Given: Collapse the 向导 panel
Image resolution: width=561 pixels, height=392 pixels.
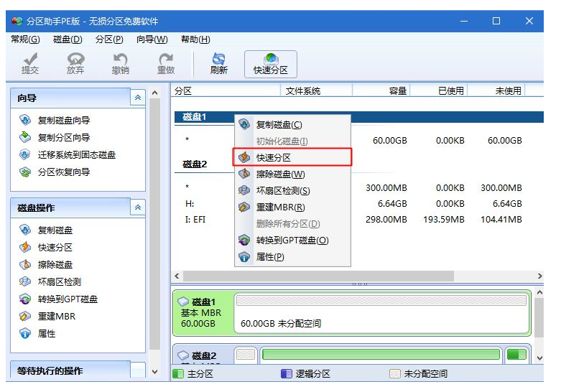Looking at the screenshot, I should 137,98.
